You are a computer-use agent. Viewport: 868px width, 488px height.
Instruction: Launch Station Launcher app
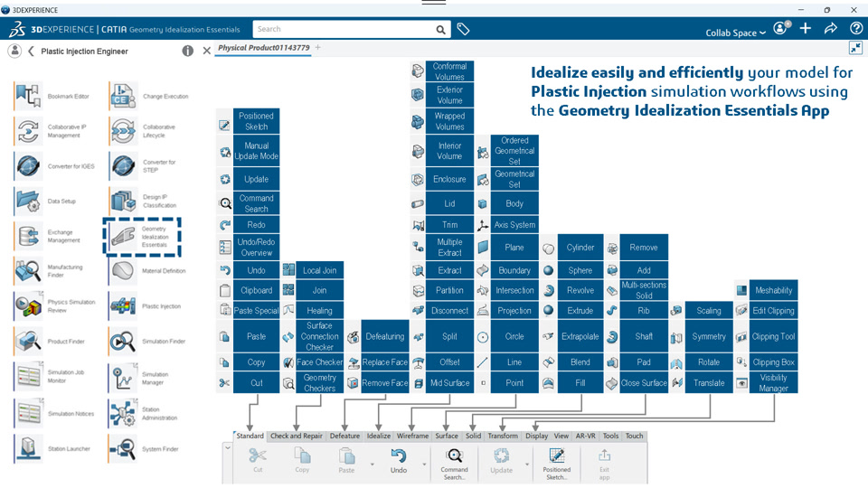tap(28, 449)
